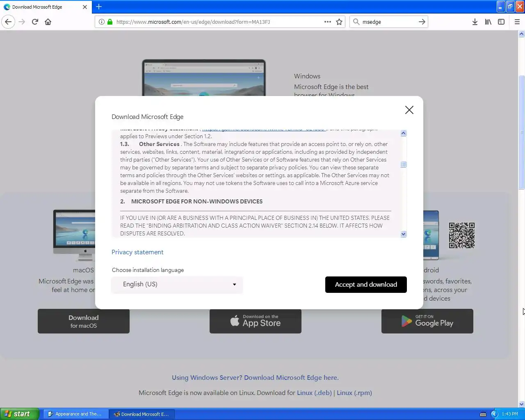Click Get it on Google Play badge
The image size is (525, 420).
pos(427,321)
